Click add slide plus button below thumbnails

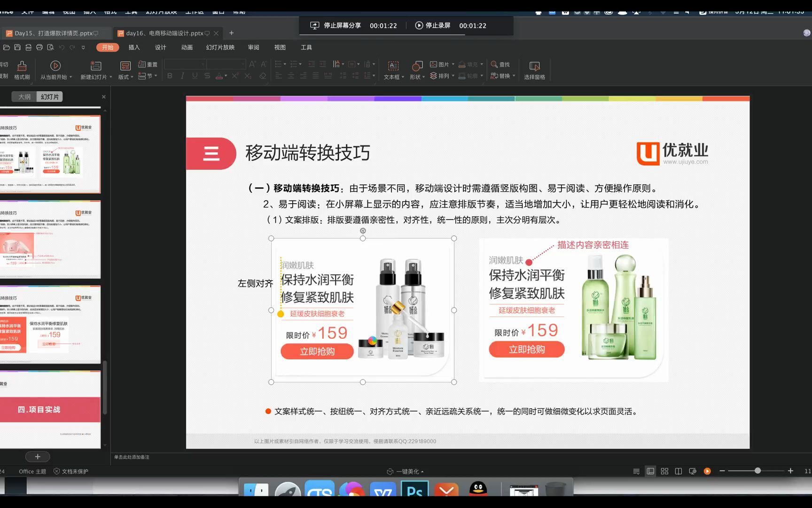38,457
